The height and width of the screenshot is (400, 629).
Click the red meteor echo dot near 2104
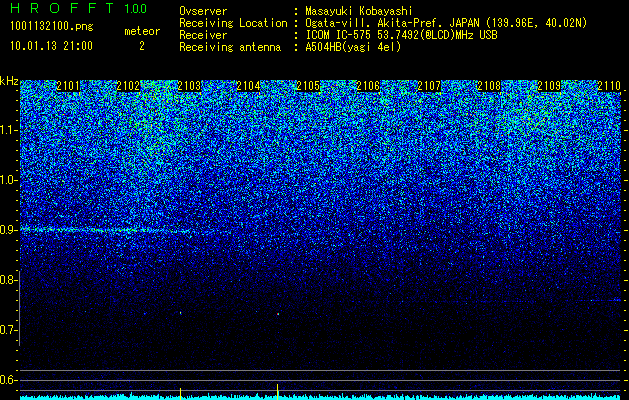(x=278, y=314)
